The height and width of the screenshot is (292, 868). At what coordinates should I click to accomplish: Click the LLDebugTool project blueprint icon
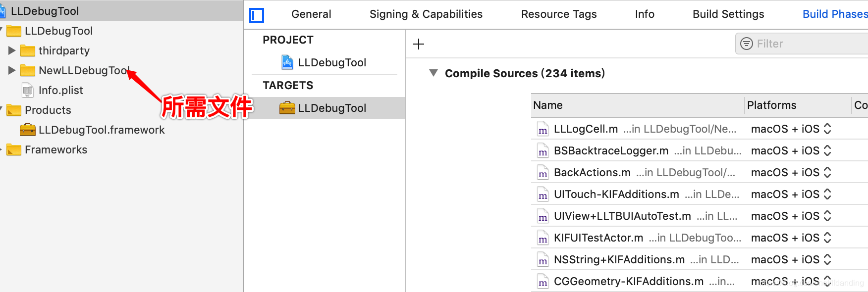point(287,62)
